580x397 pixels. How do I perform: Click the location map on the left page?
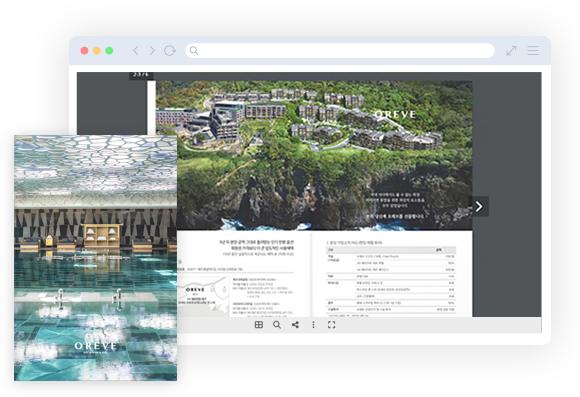203,294
